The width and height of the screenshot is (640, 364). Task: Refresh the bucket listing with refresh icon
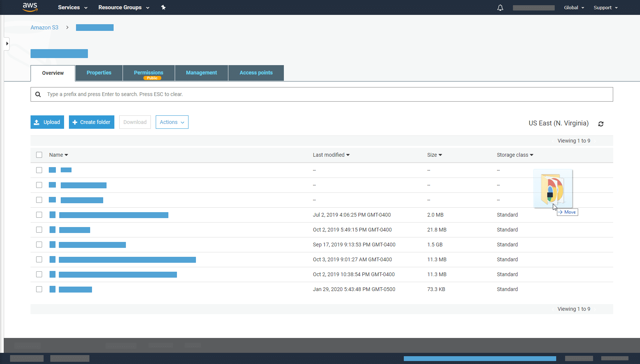click(x=601, y=124)
